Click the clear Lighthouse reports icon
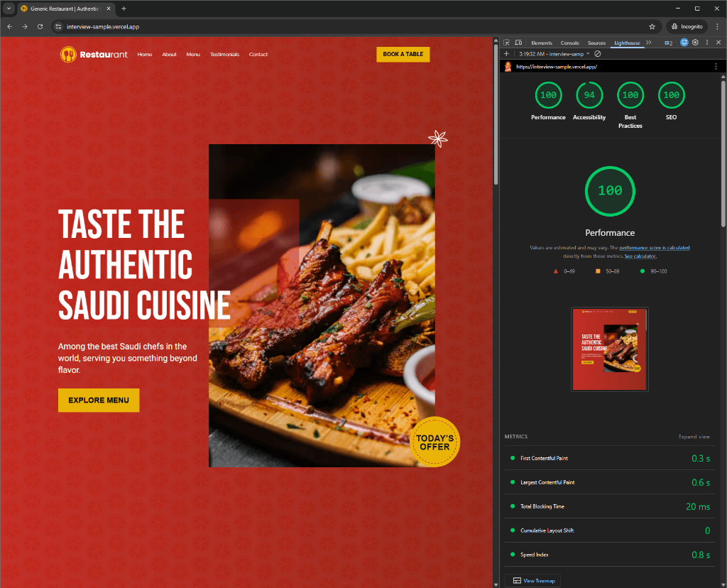This screenshot has height=588, width=727. tap(596, 54)
